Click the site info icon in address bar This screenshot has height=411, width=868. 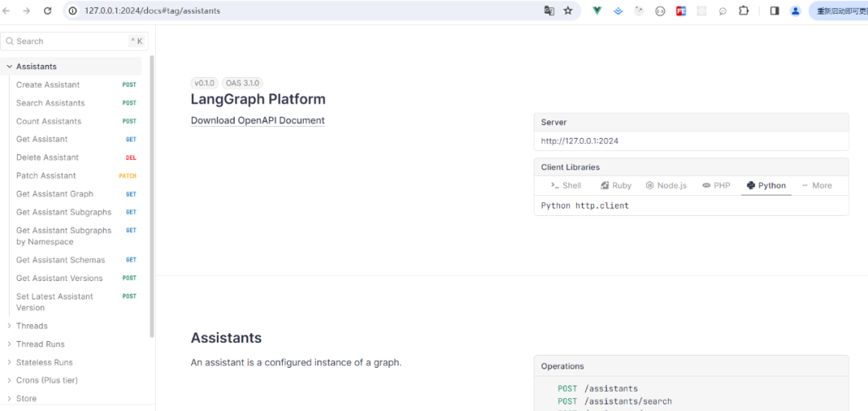(x=73, y=10)
